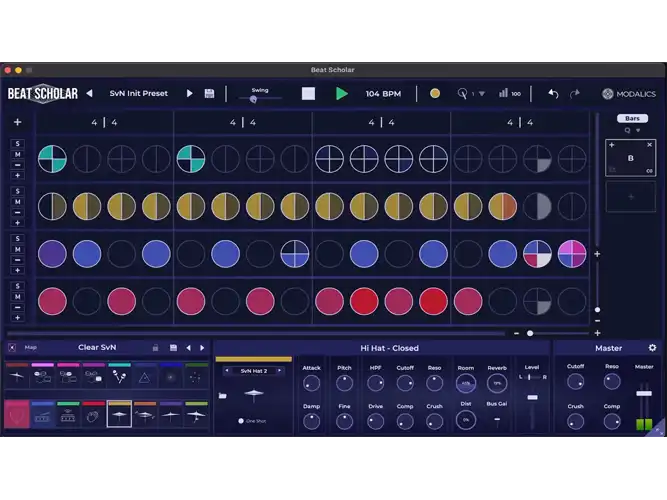This screenshot has height=500, width=667.
Task: Select pattern slot B
Action: tap(630, 158)
